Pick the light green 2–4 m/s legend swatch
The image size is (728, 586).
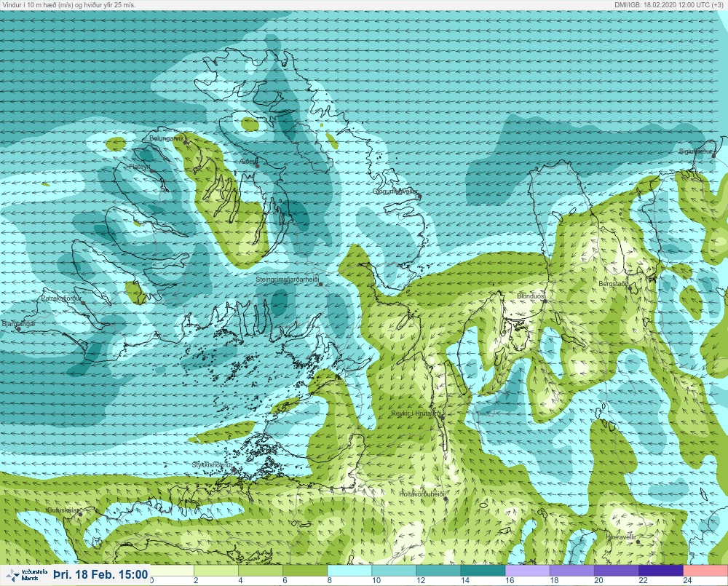(216, 570)
